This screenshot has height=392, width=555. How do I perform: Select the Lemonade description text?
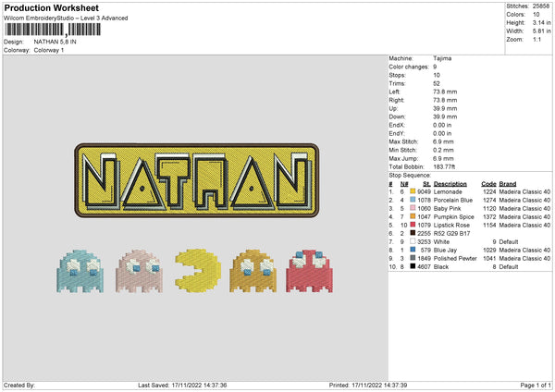click(x=448, y=191)
